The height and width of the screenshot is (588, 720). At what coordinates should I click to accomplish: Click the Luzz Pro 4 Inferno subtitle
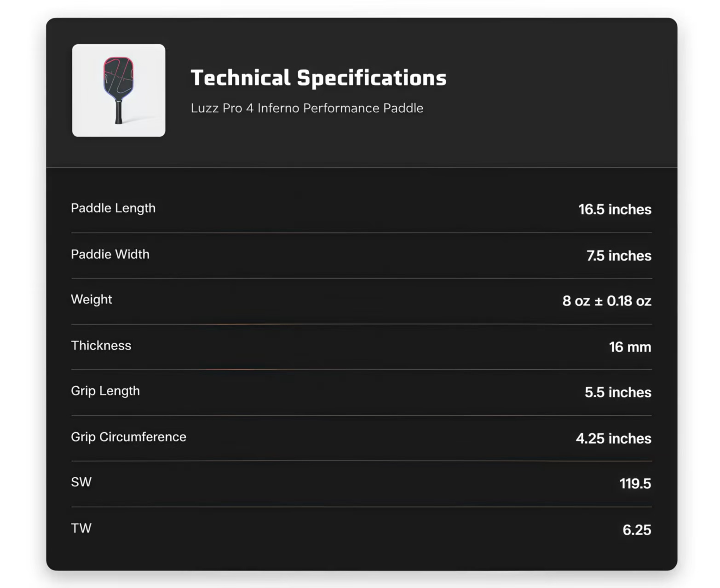tap(307, 108)
